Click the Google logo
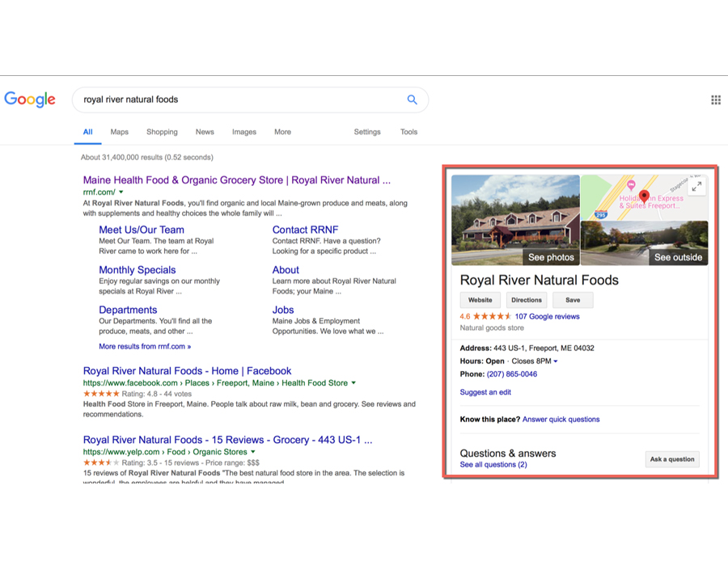This screenshot has height=566, width=728. tap(30, 99)
